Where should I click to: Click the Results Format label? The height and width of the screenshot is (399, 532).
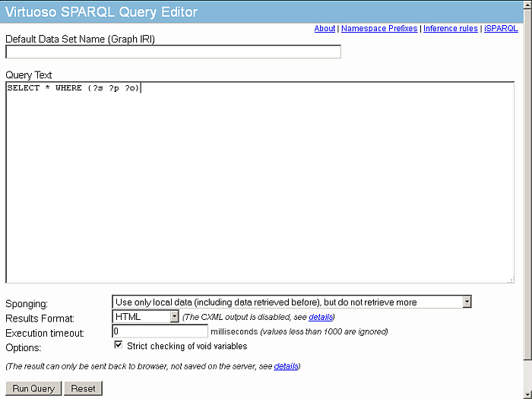click(40, 318)
